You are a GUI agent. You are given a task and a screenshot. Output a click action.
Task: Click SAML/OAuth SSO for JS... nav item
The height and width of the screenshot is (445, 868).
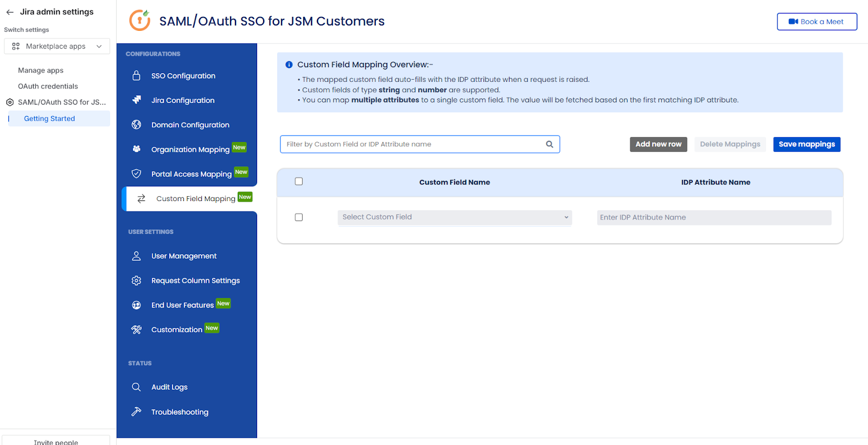[62, 102]
